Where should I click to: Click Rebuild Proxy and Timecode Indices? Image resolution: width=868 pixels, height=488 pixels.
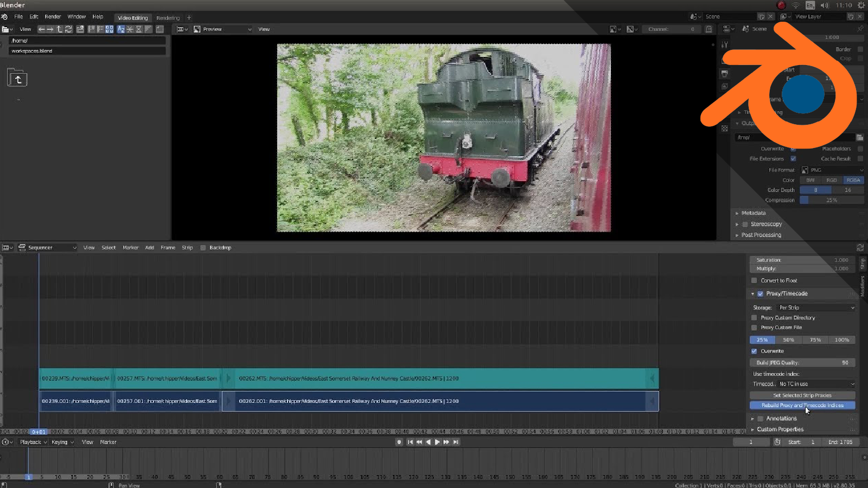(802, 406)
